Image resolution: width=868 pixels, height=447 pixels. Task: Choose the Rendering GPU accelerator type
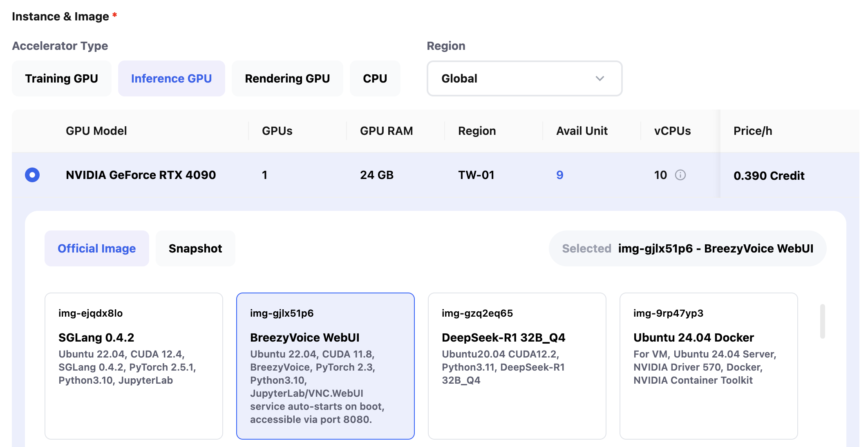click(287, 78)
